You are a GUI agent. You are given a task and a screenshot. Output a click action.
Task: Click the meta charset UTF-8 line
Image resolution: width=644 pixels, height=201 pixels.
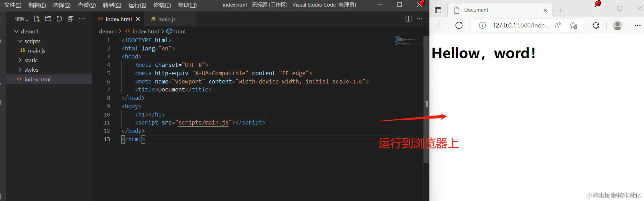(x=172, y=65)
